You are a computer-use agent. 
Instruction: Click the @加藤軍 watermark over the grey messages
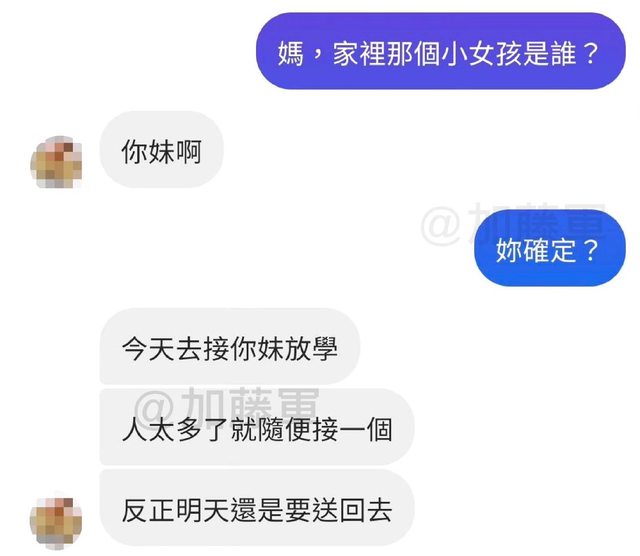click(x=227, y=407)
